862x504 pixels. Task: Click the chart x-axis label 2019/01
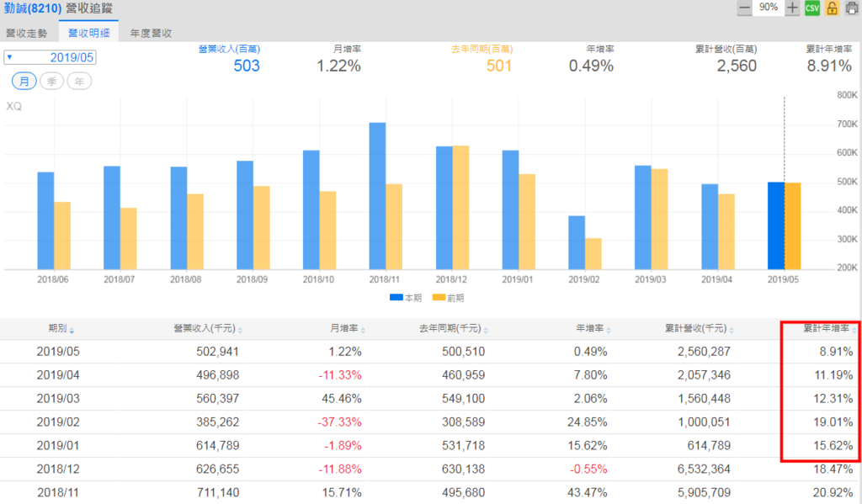coord(518,279)
